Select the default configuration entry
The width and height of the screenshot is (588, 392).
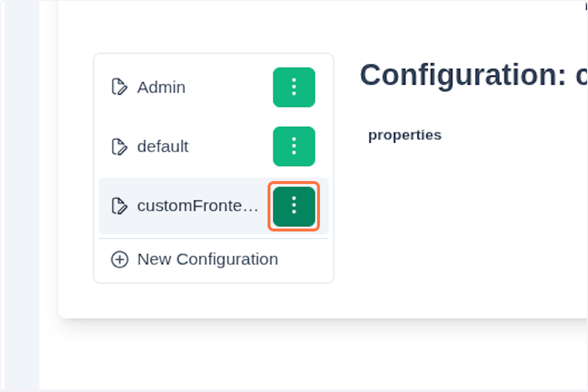[163, 146]
